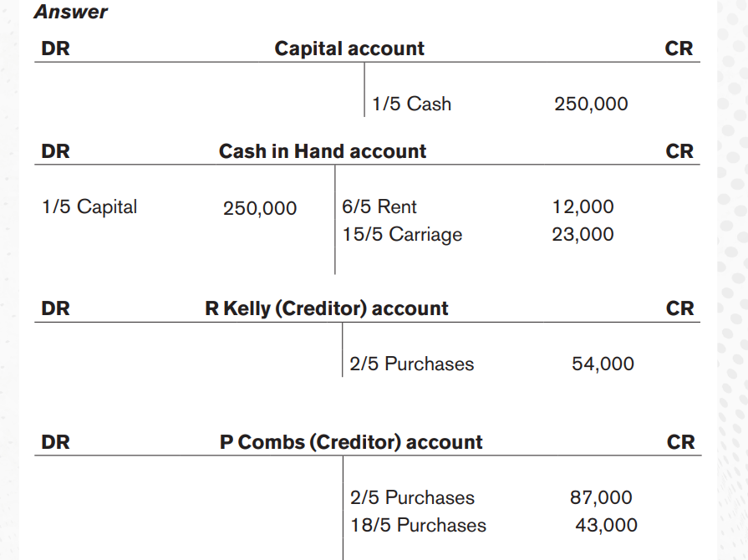This screenshot has width=748, height=560.
Task: Click the Cash in Hand account title
Action: click(323, 151)
